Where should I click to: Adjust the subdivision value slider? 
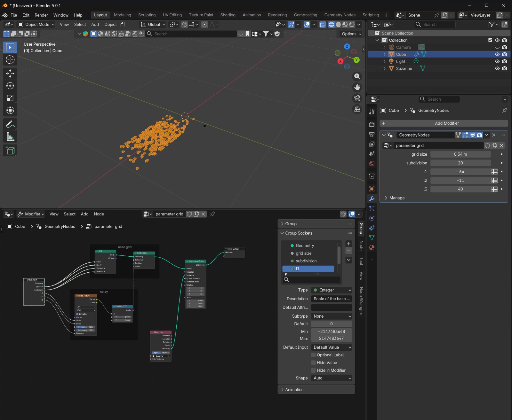pos(460,163)
